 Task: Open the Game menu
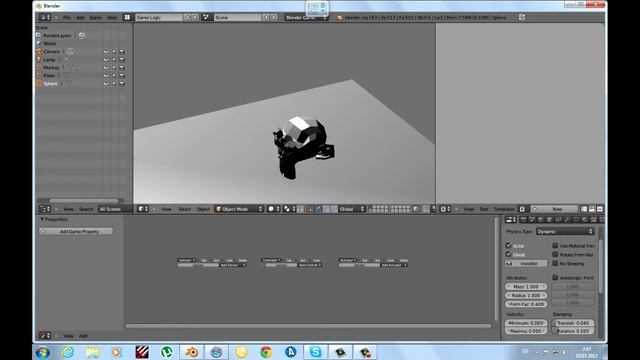[x=96, y=18]
